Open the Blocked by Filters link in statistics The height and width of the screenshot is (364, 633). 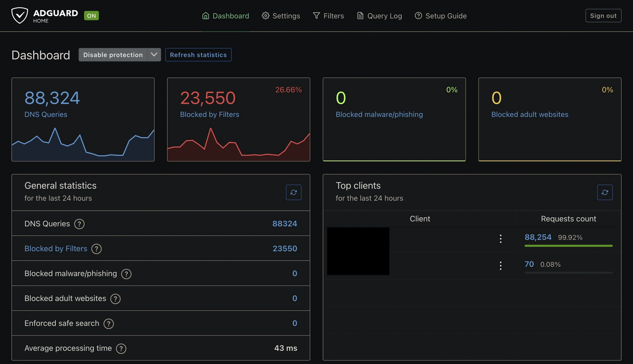coord(56,249)
